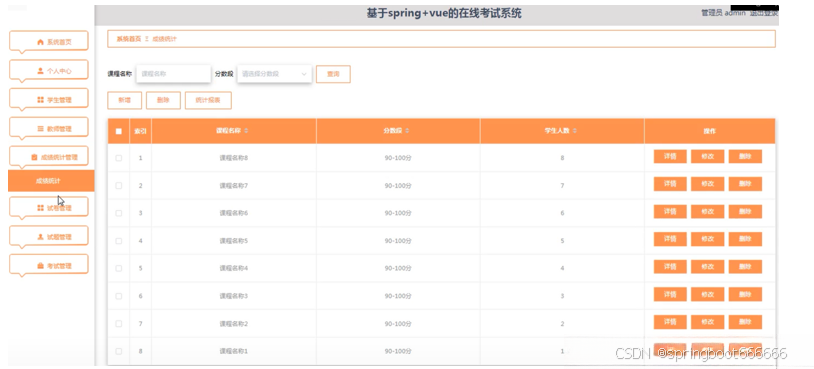Go to 系统首页 in the breadcrumb
The image size is (814, 369).
click(129, 39)
